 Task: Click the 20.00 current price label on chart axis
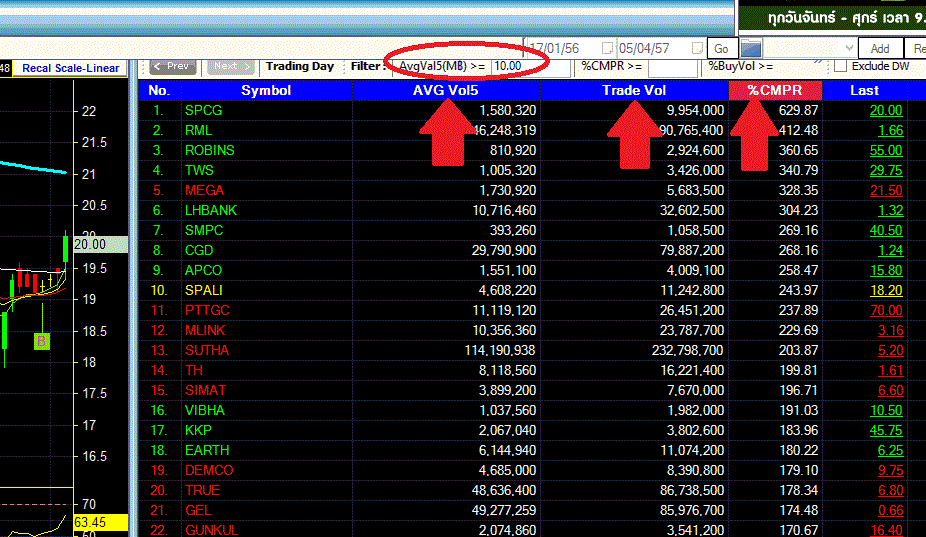click(100, 245)
